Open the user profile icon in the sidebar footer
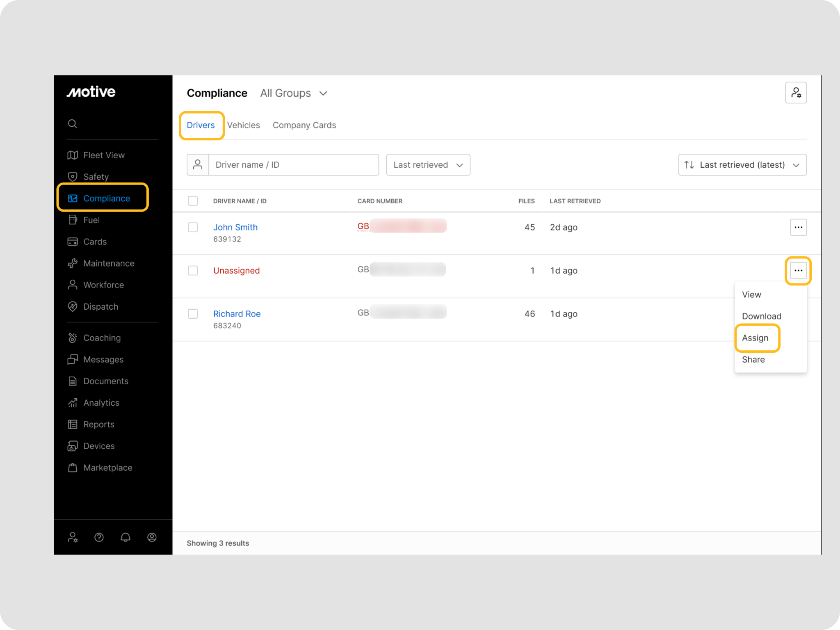The image size is (840, 630). tap(152, 537)
